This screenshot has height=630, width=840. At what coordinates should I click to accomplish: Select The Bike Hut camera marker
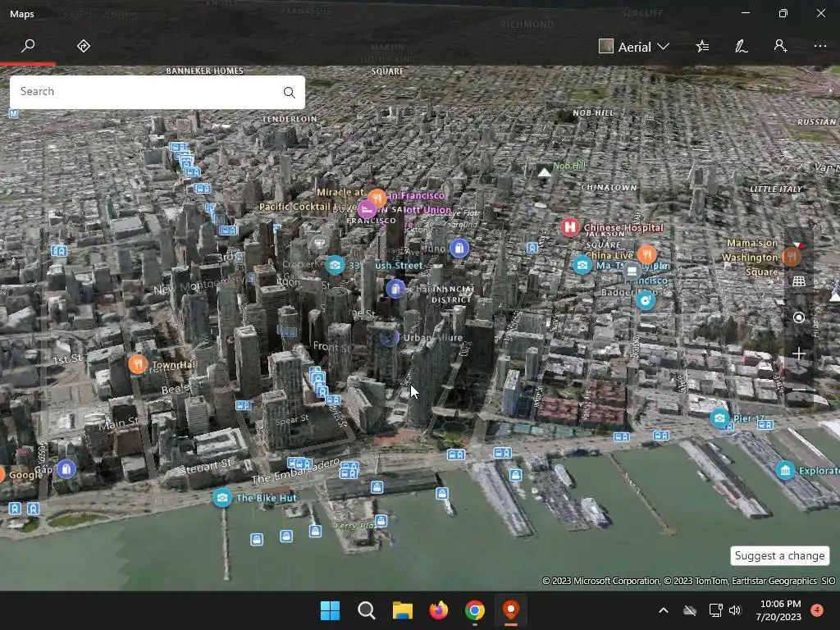tap(221, 498)
